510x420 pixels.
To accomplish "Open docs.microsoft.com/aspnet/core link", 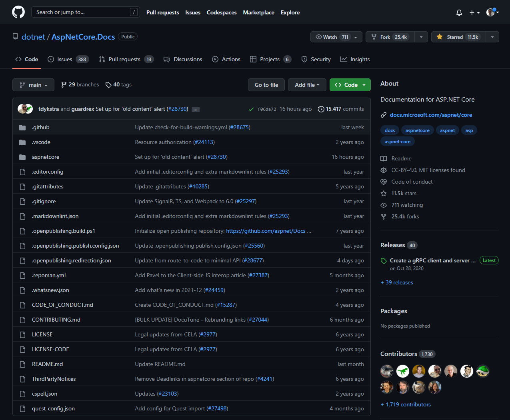I will pos(431,115).
